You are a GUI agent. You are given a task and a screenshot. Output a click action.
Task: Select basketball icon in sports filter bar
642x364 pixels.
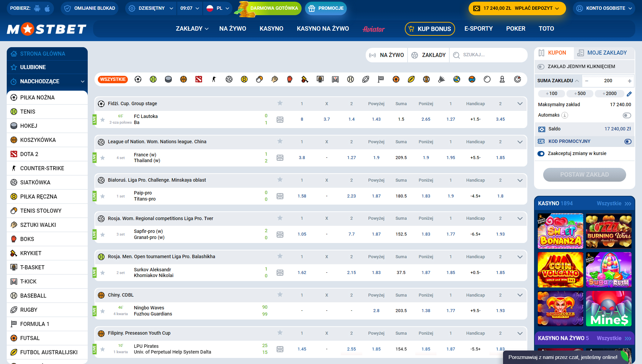(184, 79)
